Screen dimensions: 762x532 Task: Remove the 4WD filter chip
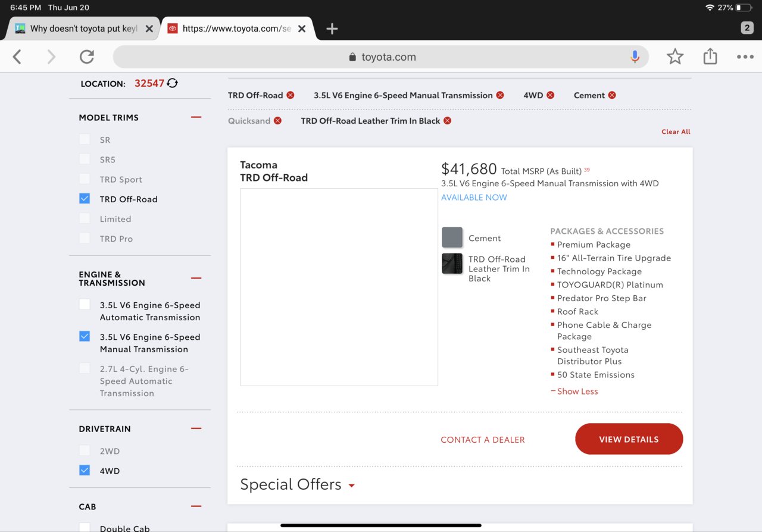tap(551, 95)
